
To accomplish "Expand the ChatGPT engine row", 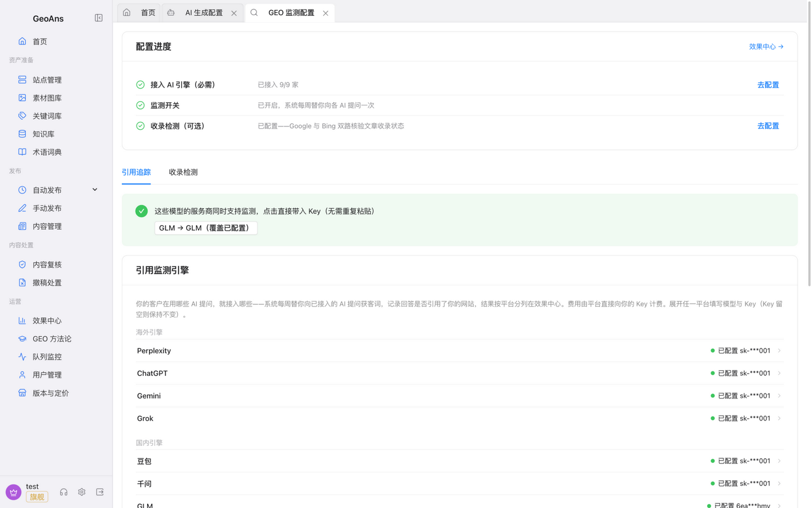I will point(460,373).
